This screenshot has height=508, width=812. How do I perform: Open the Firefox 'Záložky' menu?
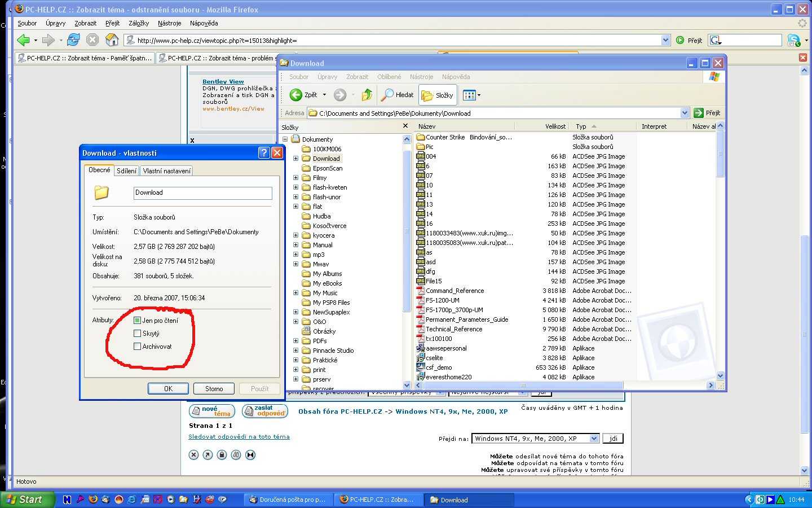click(138, 23)
